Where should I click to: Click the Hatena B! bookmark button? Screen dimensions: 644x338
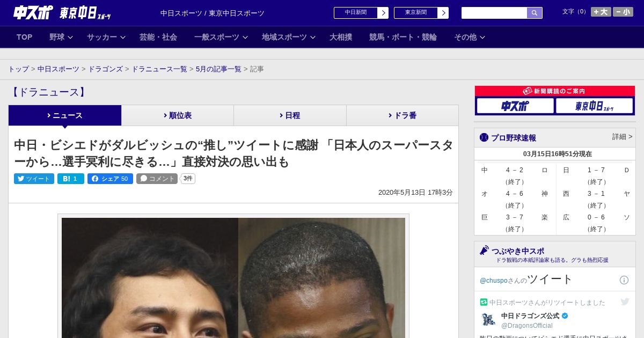pyautogui.click(x=71, y=179)
